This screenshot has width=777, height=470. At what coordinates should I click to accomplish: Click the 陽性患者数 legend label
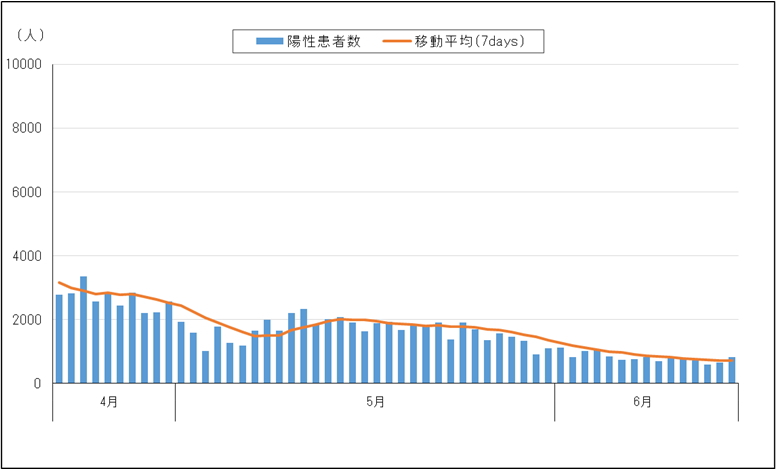(324, 42)
